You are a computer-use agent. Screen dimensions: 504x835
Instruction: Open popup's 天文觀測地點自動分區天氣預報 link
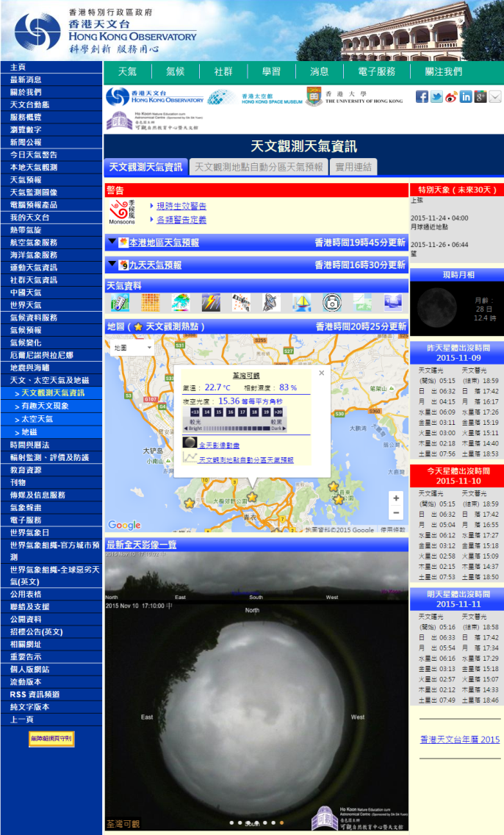[x=246, y=459]
